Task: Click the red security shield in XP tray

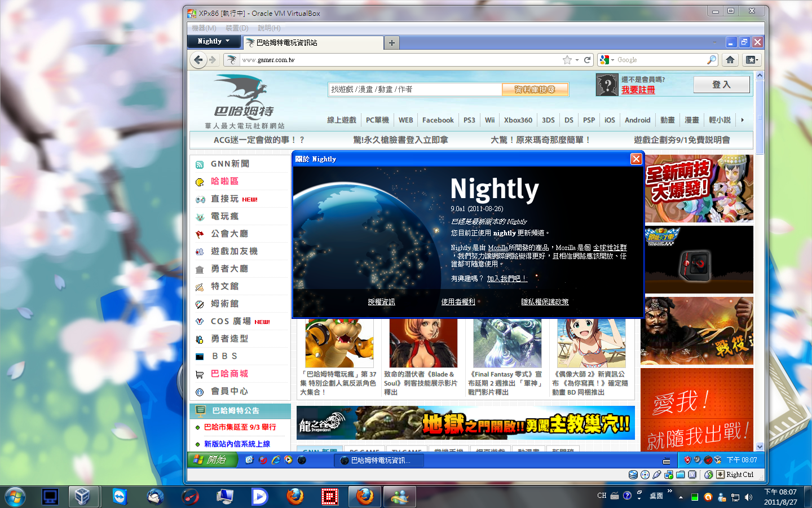Action: coord(687,460)
